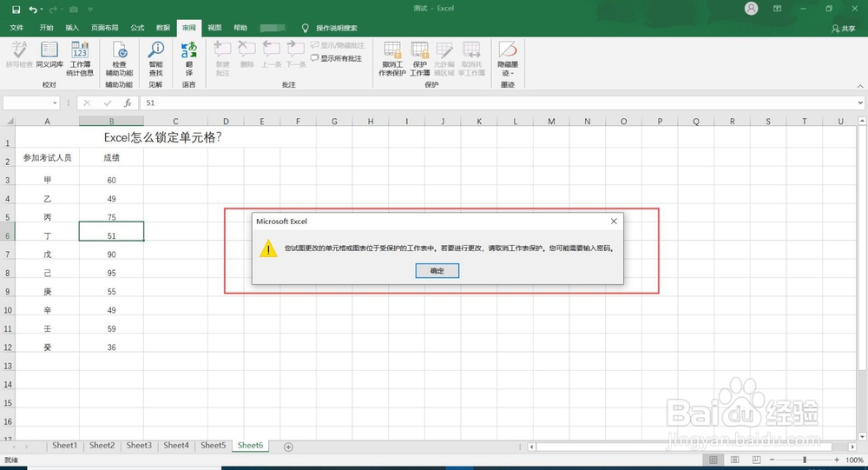Click the 100% zoom level text

pyautogui.click(x=854, y=460)
